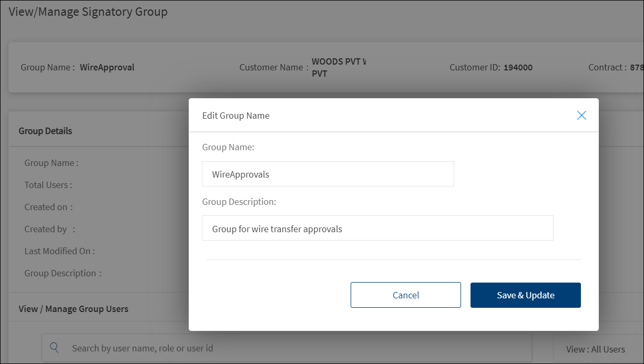Click the Total Users label

(x=48, y=185)
